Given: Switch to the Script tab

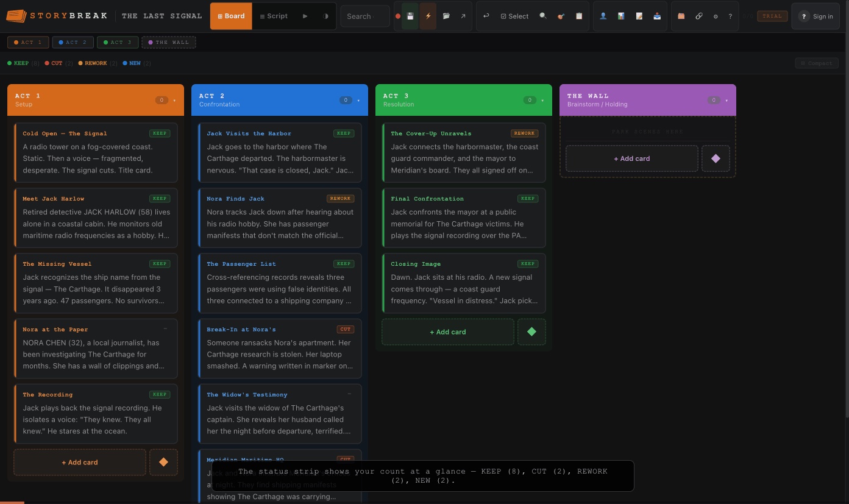Looking at the screenshot, I should coord(274,16).
